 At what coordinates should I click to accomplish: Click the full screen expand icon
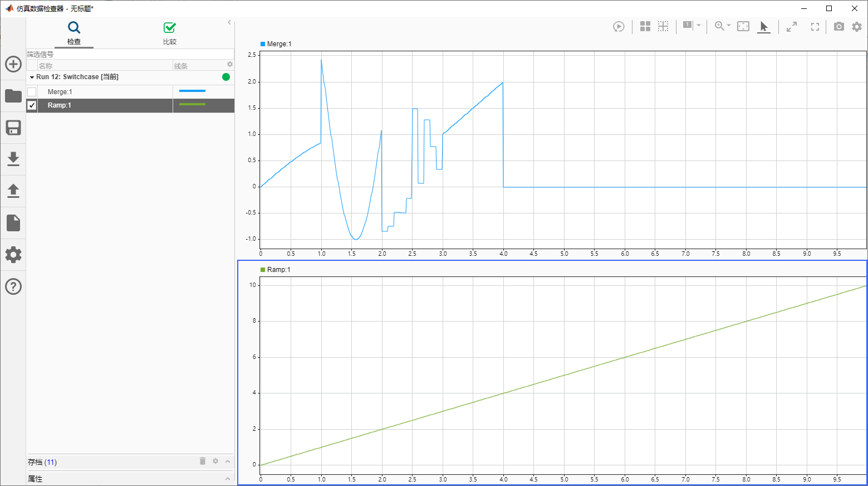[814, 26]
